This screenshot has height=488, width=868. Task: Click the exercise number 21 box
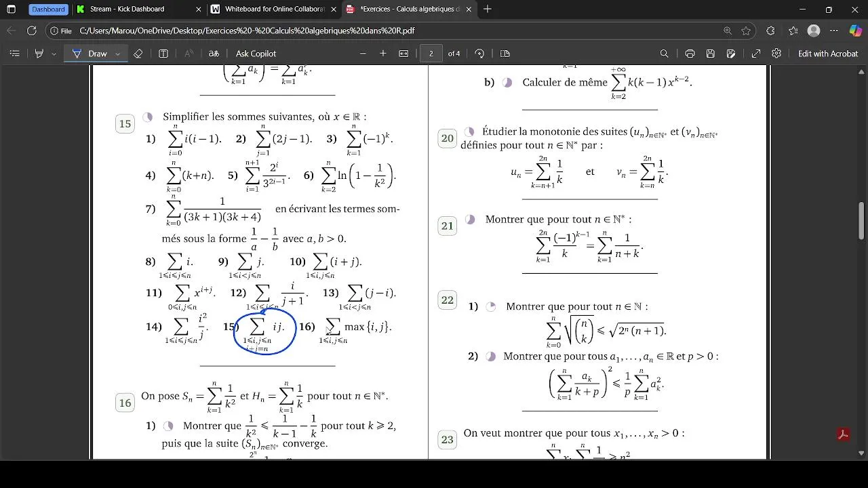point(448,226)
